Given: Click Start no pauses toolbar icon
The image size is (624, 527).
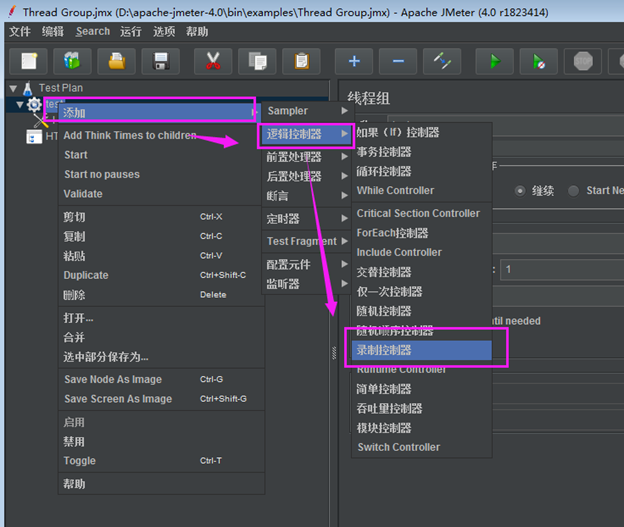Looking at the screenshot, I should click(x=539, y=62).
